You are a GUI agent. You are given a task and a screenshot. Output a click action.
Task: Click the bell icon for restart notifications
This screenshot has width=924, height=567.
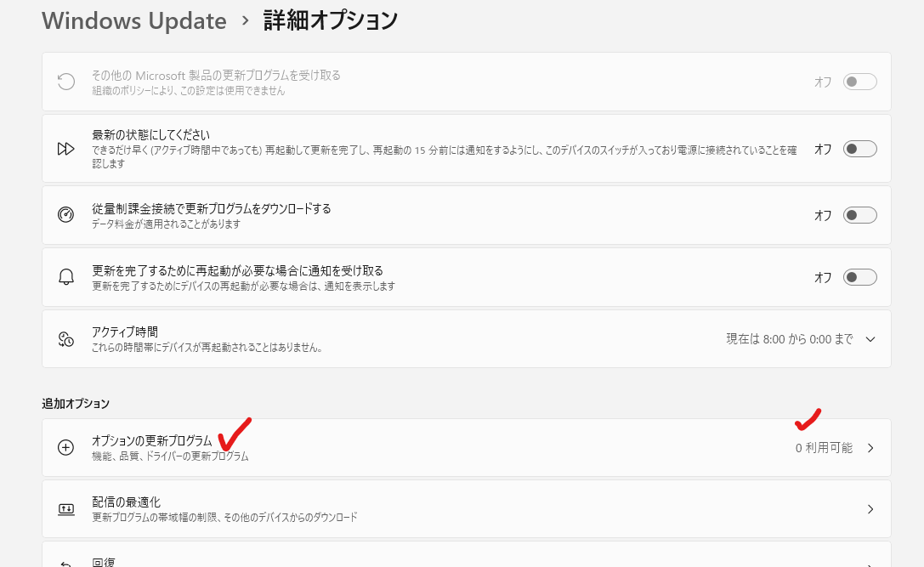(x=66, y=277)
